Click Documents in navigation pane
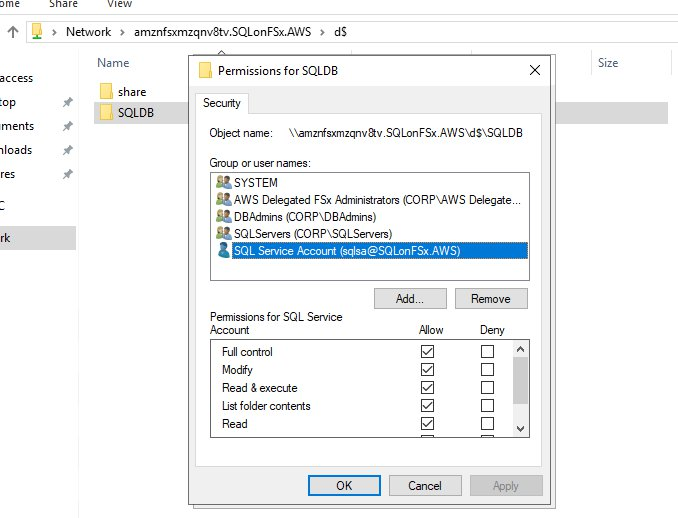The image size is (678, 518). (x=17, y=126)
